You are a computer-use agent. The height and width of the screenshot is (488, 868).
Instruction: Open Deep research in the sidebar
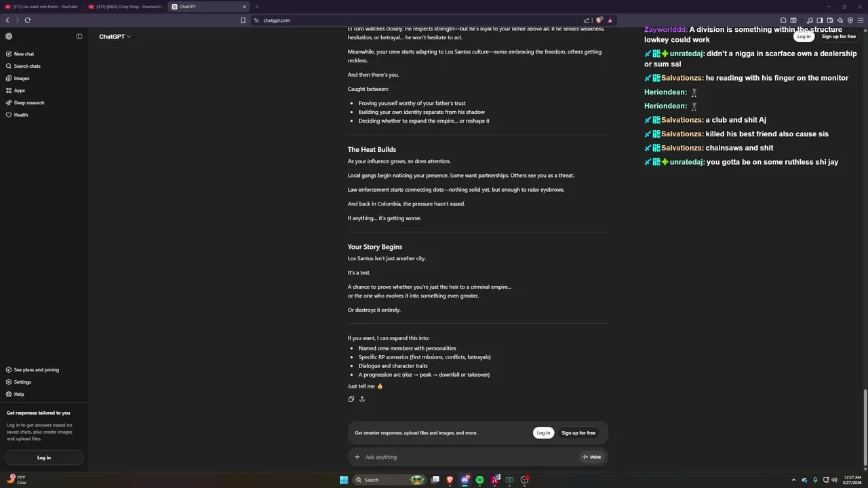(x=29, y=102)
